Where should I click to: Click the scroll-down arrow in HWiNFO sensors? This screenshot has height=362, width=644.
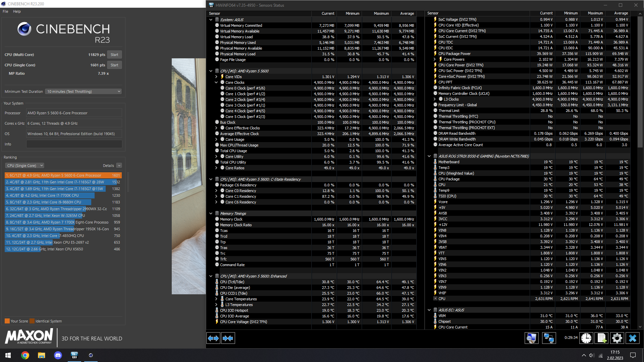[640, 327]
